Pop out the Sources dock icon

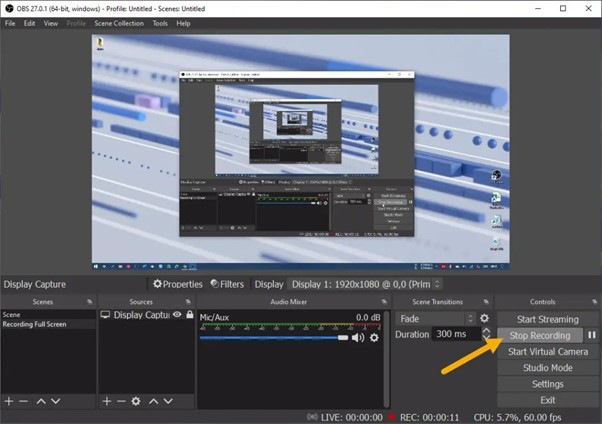(x=188, y=302)
